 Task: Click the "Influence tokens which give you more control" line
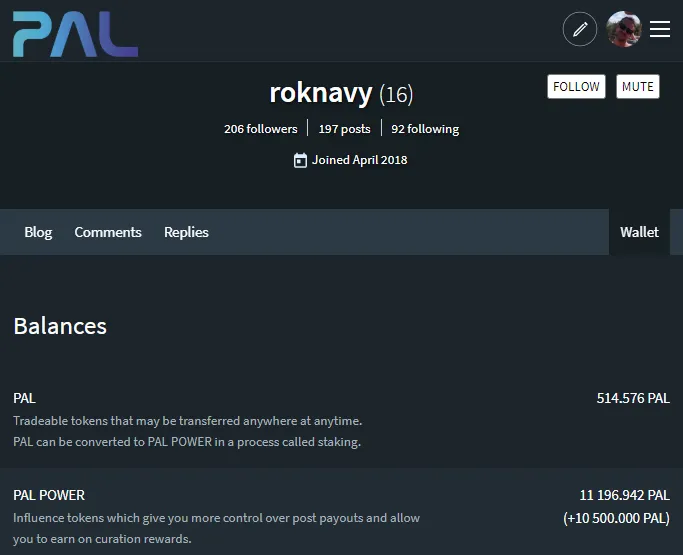pos(216,518)
